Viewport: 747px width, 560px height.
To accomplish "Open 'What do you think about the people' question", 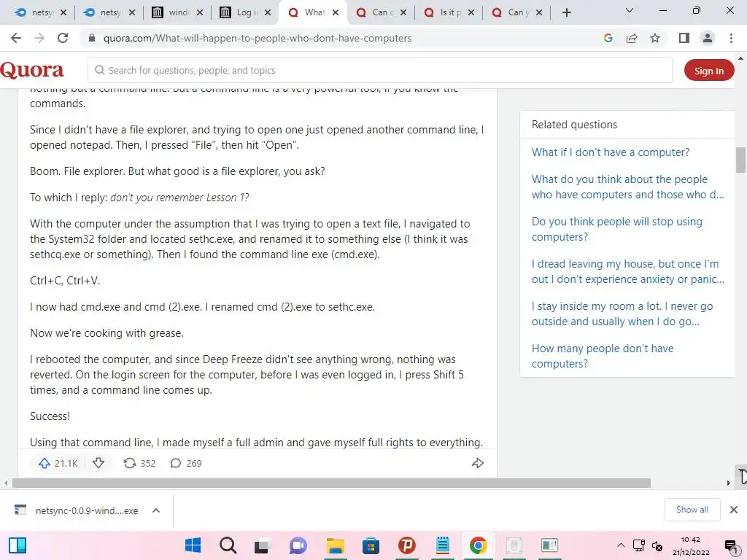I will pyautogui.click(x=627, y=187).
